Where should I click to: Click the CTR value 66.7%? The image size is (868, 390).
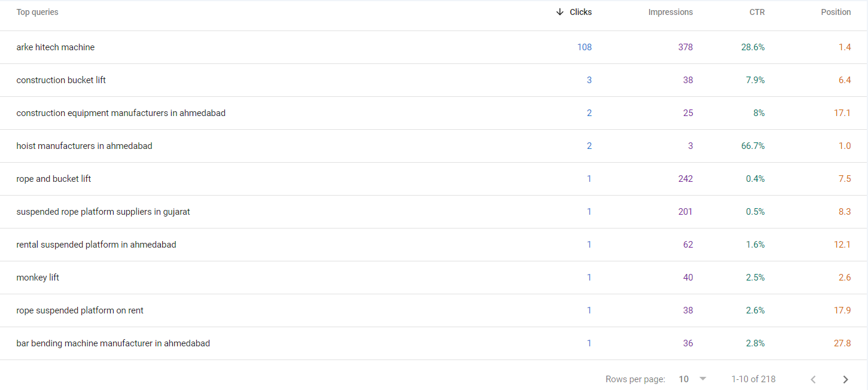pyautogui.click(x=753, y=145)
